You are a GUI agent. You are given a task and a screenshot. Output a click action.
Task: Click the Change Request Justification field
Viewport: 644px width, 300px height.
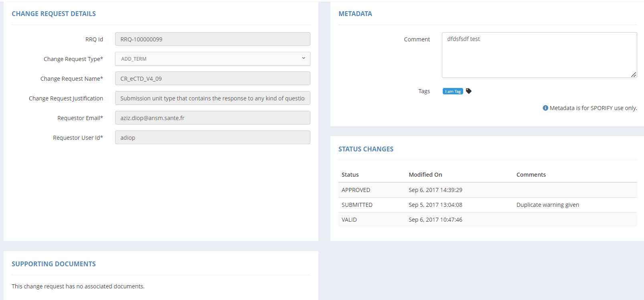tap(213, 98)
